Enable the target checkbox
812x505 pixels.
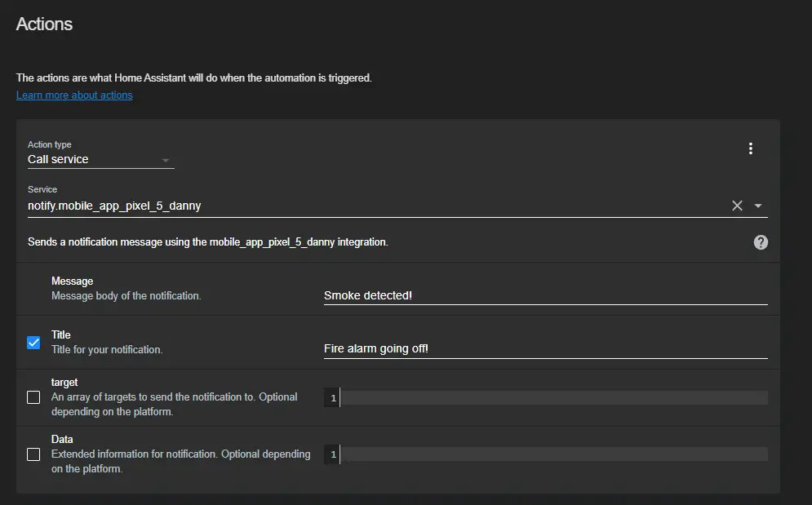pos(33,397)
